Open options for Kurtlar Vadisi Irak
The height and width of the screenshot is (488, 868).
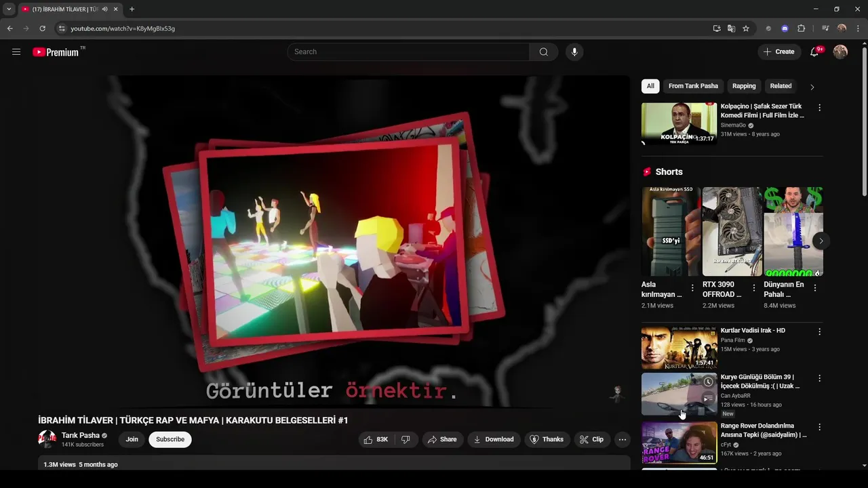tap(819, 331)
